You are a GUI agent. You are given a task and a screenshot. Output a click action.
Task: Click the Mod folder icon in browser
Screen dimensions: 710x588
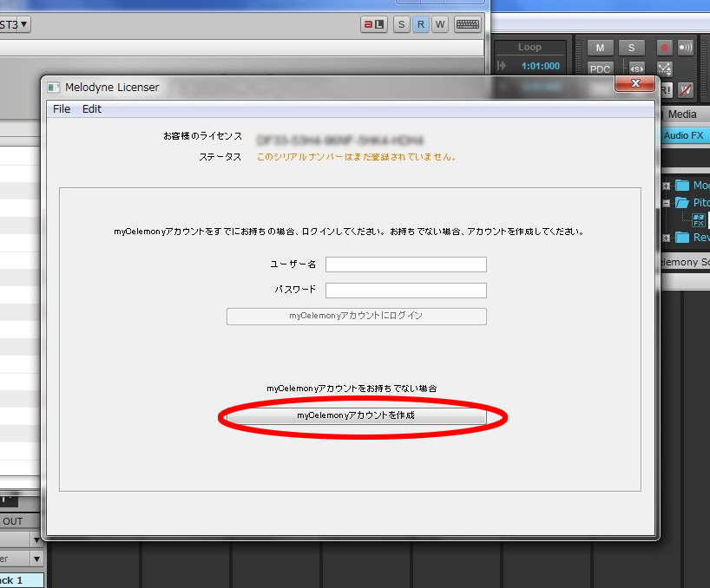[x=682, y=186]
